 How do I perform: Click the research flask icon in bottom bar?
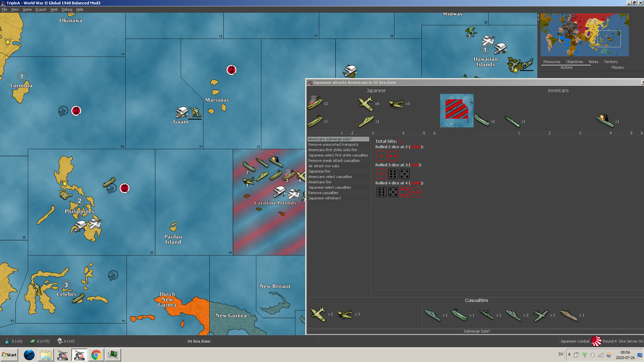coord(7,341)
